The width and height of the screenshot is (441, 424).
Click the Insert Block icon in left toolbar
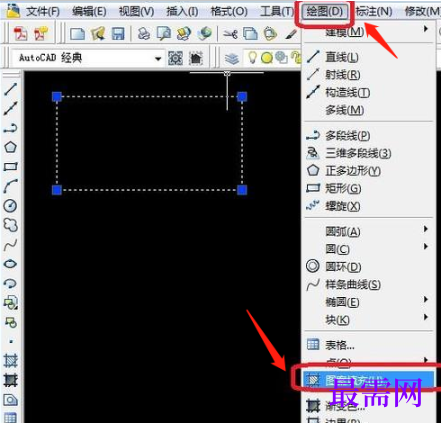[10, 303]
